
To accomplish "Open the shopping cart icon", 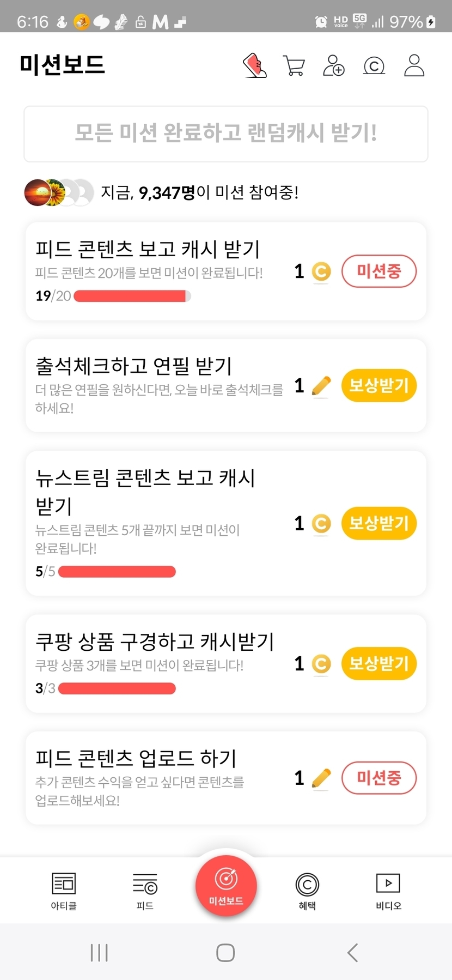I will [x=294, y=66].
